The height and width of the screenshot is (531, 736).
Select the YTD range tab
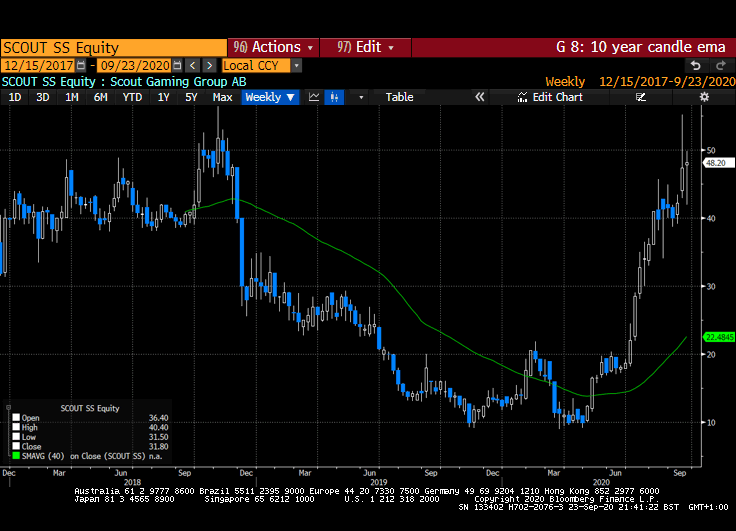[132, 97]
